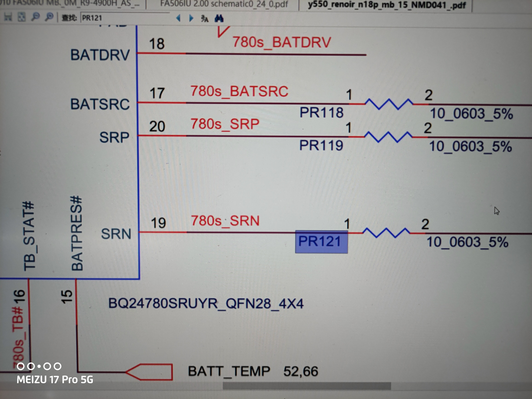Click the PR119 resistor symbol
Viewport: 532px width, 399px height.
coord(388,137)
